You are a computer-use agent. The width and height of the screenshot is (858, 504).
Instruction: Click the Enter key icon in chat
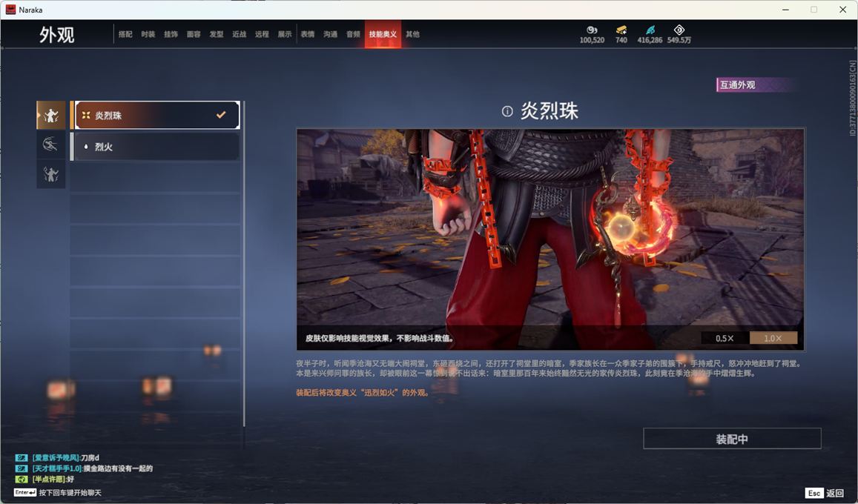pyautogui.click(x=25, y=493)
